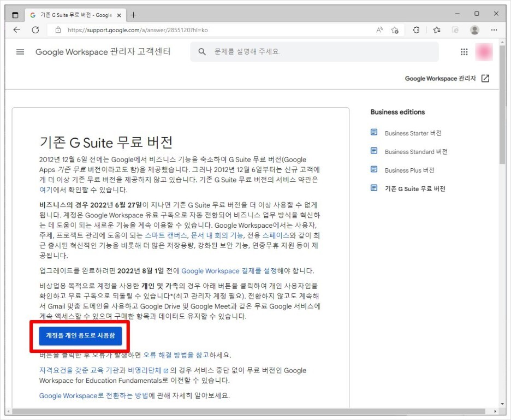Open the hamburger menu of the help center
Screen dimensions: 511x420
point(20,52)
